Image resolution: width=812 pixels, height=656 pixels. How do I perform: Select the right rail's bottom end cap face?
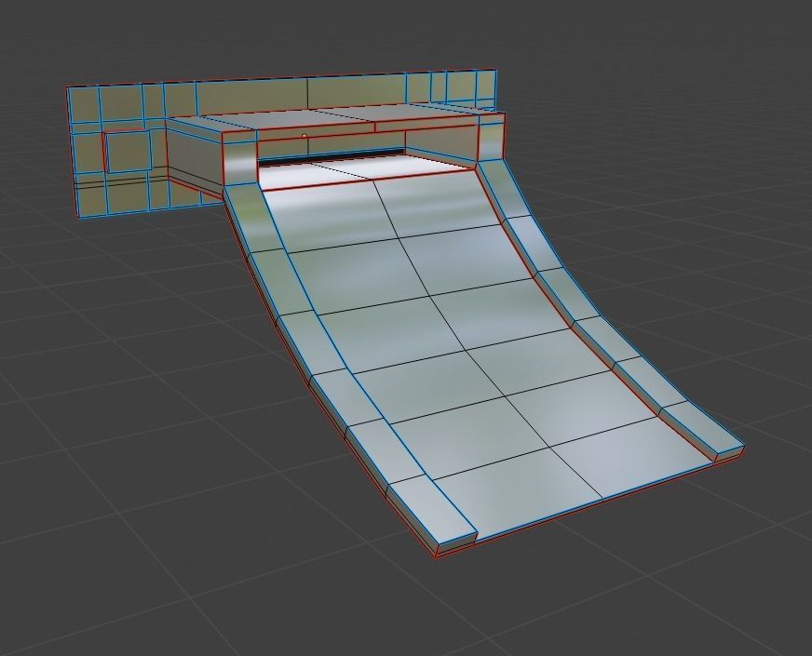click(x=730, y=453)
